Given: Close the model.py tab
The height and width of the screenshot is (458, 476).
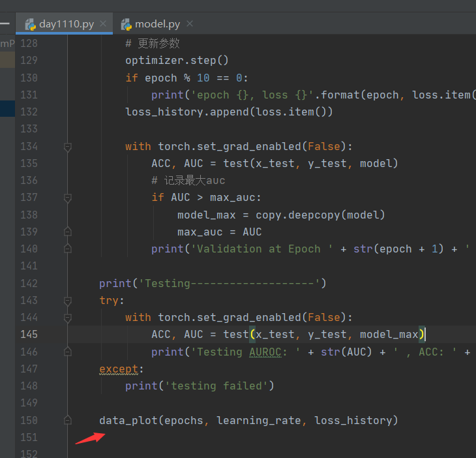Looking at the screenshot, I should [x=190, y=23].
